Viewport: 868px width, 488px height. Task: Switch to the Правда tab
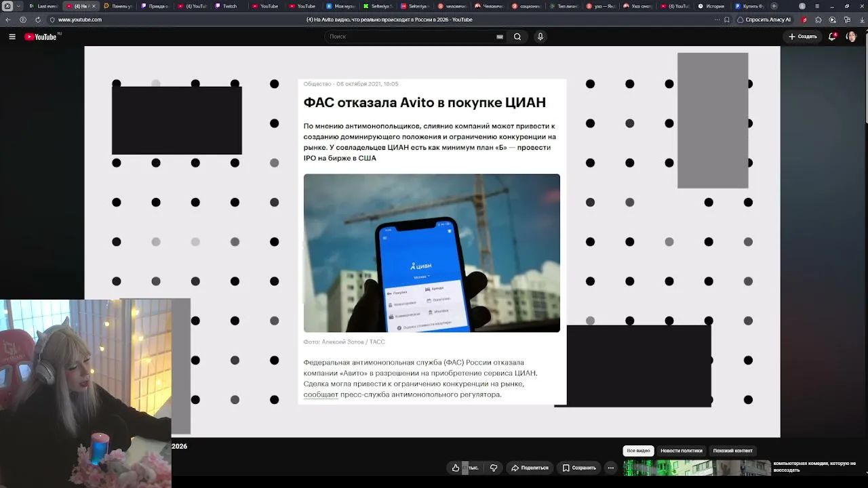pos(154,6)
